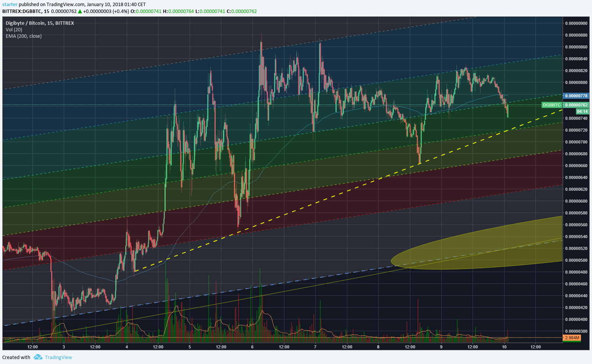Click the 0.00000860 price axis label
This screenshot has height=364, width=592.
[576, 47]
